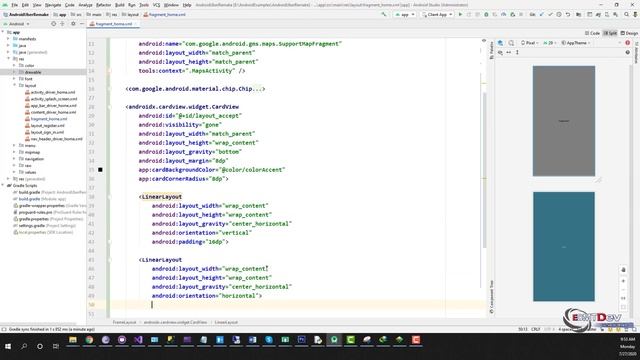Screen dimensions: 640x360
Task: Switch editor to Design view mode
Action: click(629, 33)
